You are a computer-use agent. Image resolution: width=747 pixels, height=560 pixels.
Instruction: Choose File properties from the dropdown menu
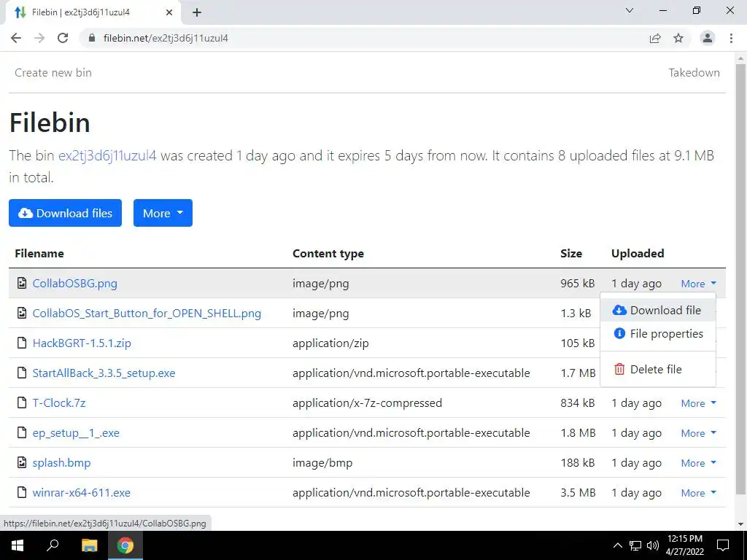pyautogui.click(x=658, y=334)
